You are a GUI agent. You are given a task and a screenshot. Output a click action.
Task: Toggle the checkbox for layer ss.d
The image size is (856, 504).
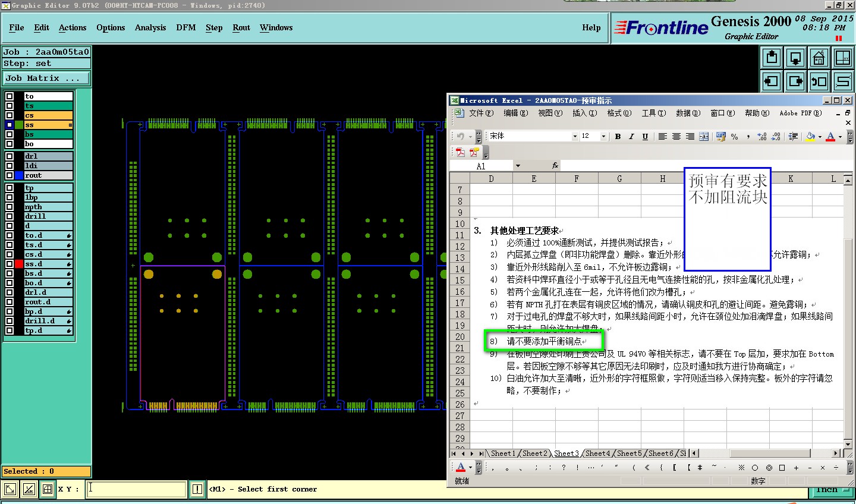point(10,264)
